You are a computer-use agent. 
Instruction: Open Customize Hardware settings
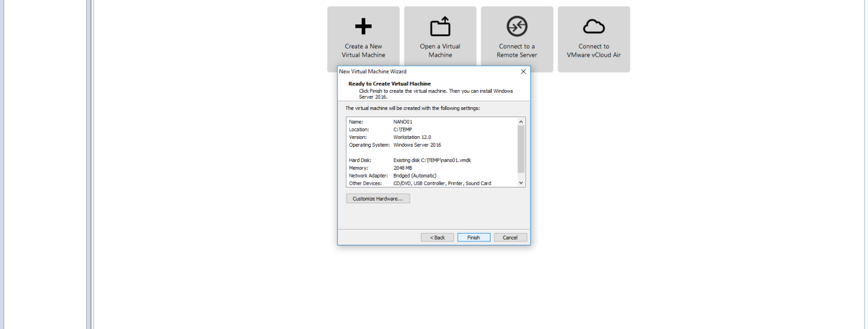[378, 199]
